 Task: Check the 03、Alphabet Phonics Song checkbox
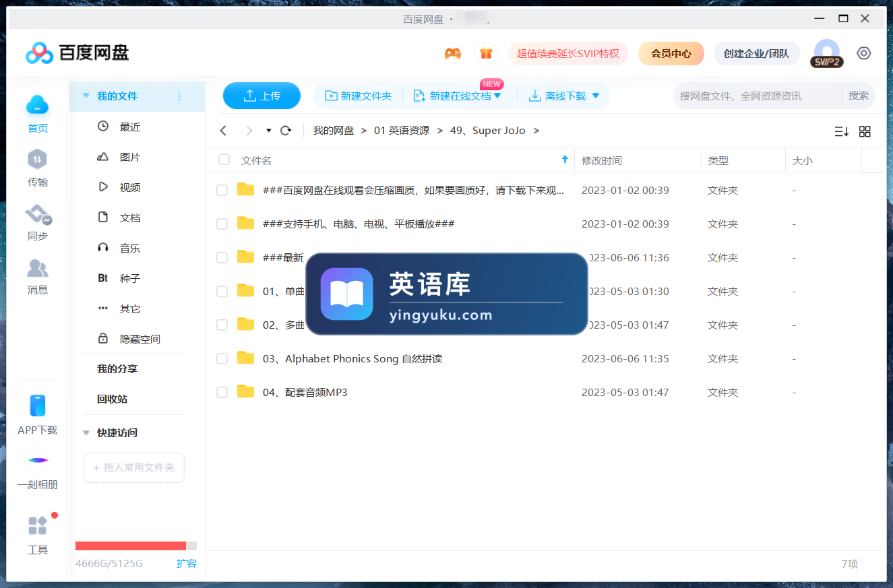tap(222, 359)
